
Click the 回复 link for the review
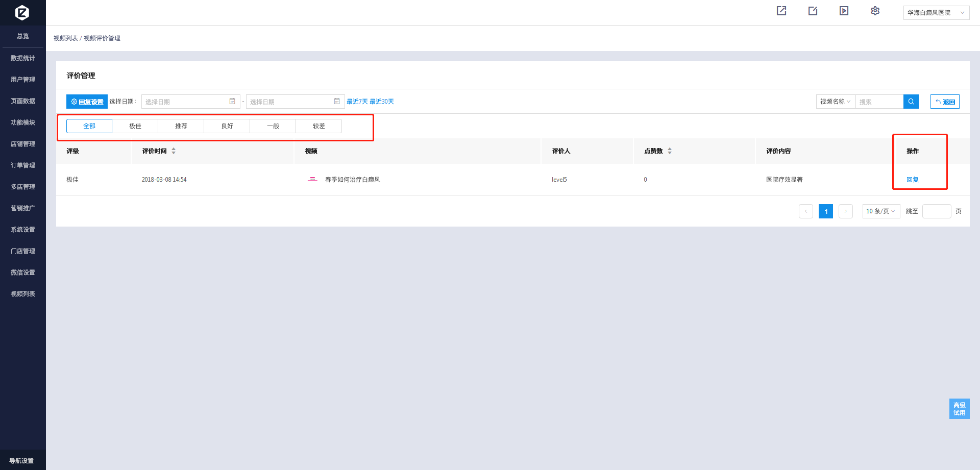tap(912, 180)
